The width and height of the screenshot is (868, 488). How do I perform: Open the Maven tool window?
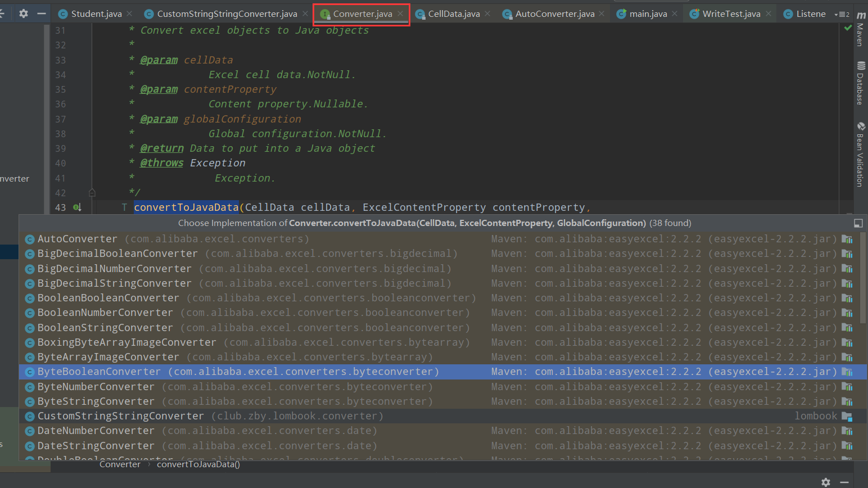[x=860, y=29]
